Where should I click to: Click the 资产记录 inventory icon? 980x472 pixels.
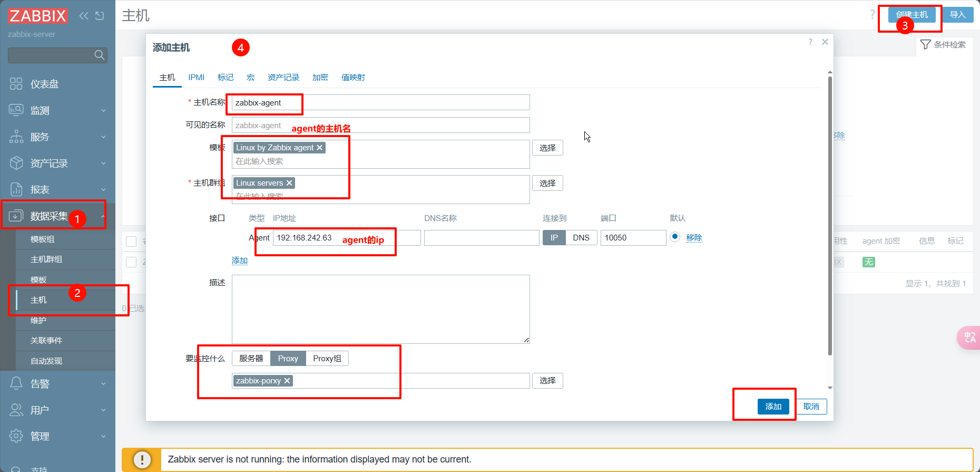(x=16, y=163)
